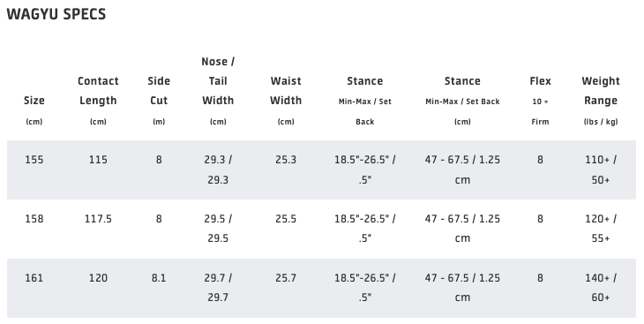The image size is (644, 324).
Task: Select the Waist Width column header
Action: point(286,101)
